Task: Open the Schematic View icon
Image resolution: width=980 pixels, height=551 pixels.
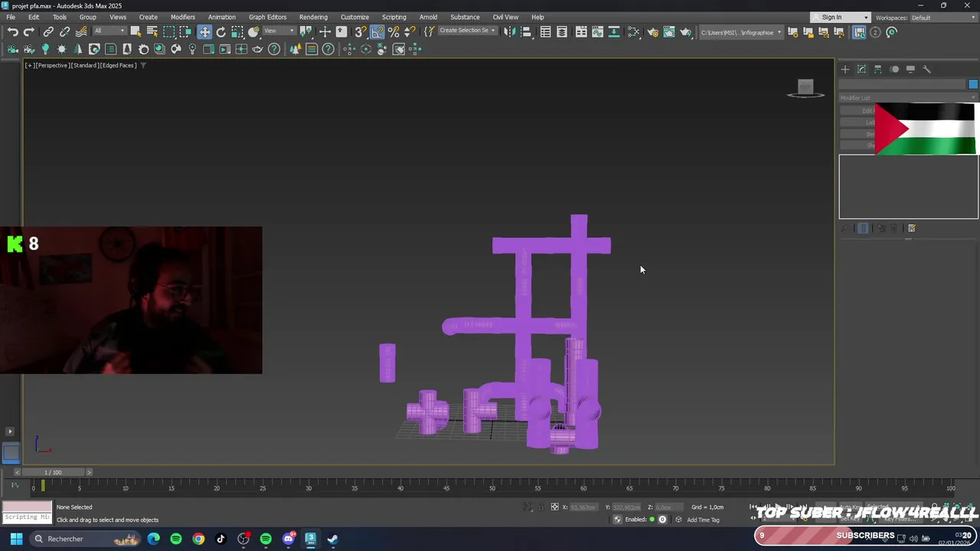Action: point(614,32)
